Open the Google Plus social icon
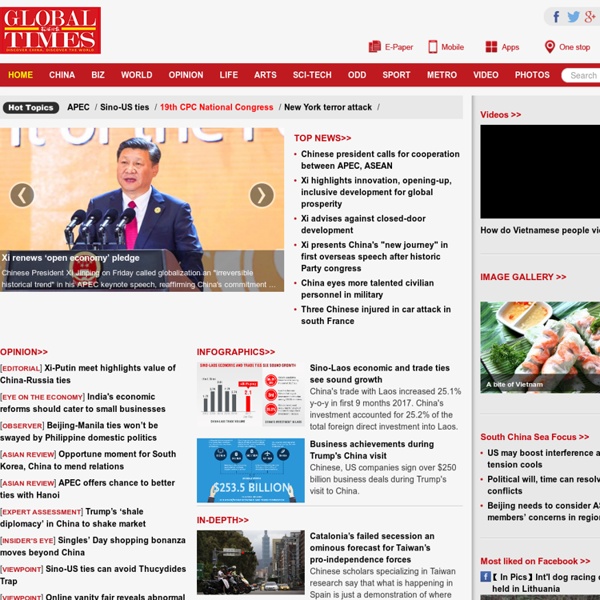600x600 pixels. pos(590,17)
